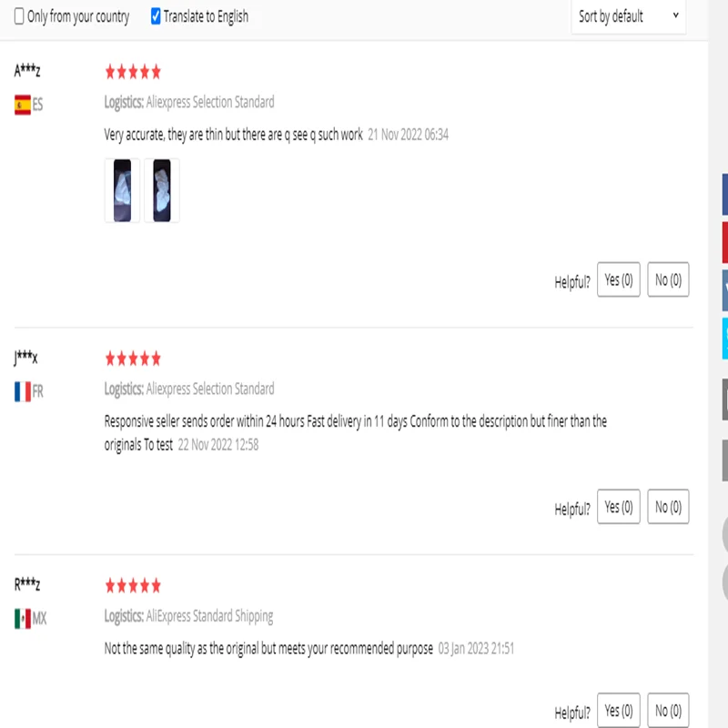The image size is (728, 728).
Task: Click the five-star rating on A***z's review
Action: click(x=133, y=71)
